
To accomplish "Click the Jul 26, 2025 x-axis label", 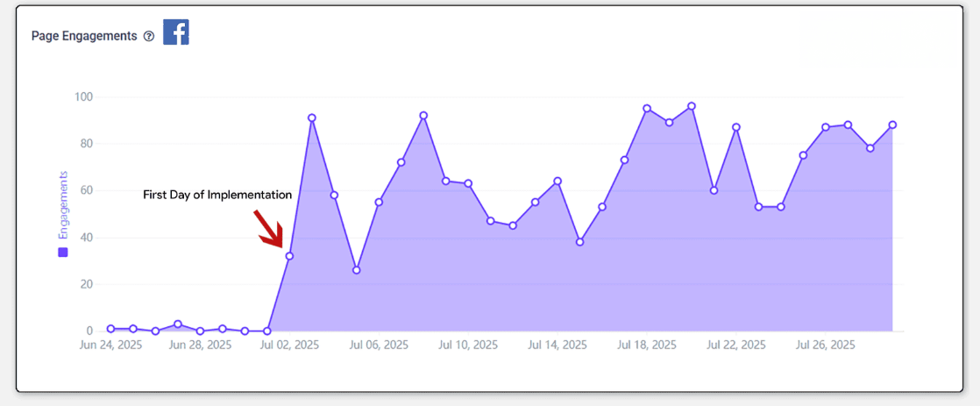I will [825, 345].
